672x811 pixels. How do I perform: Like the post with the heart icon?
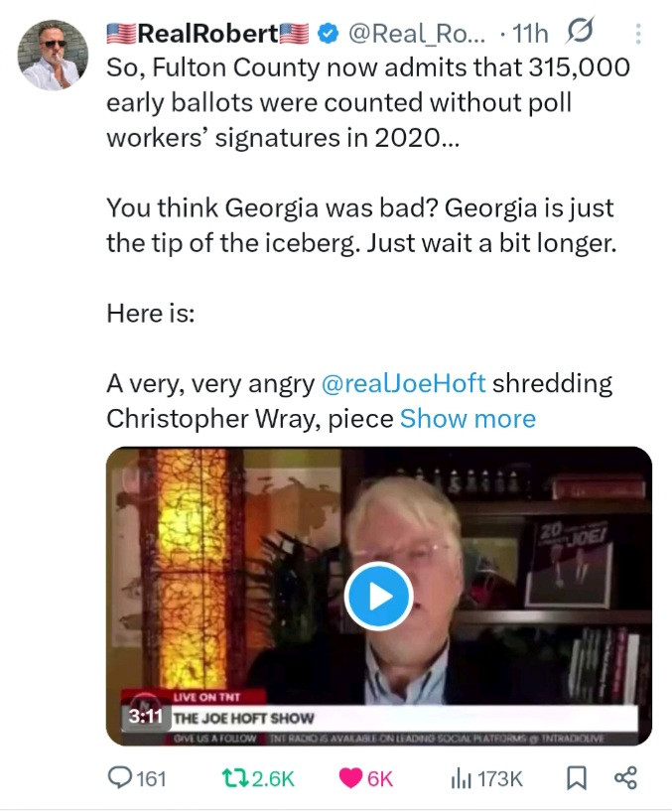pos(350,778)
